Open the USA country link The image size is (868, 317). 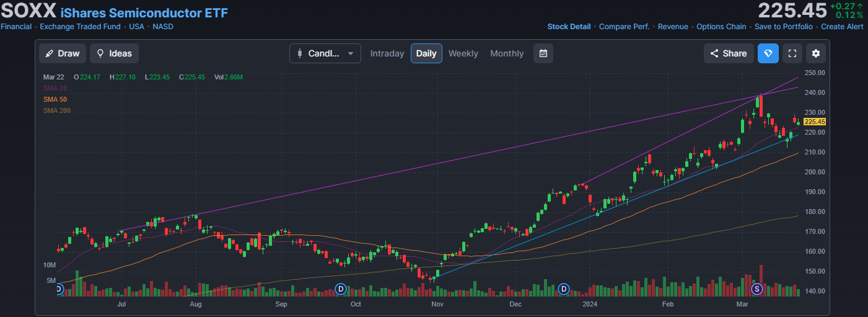[x=137, y=27]
